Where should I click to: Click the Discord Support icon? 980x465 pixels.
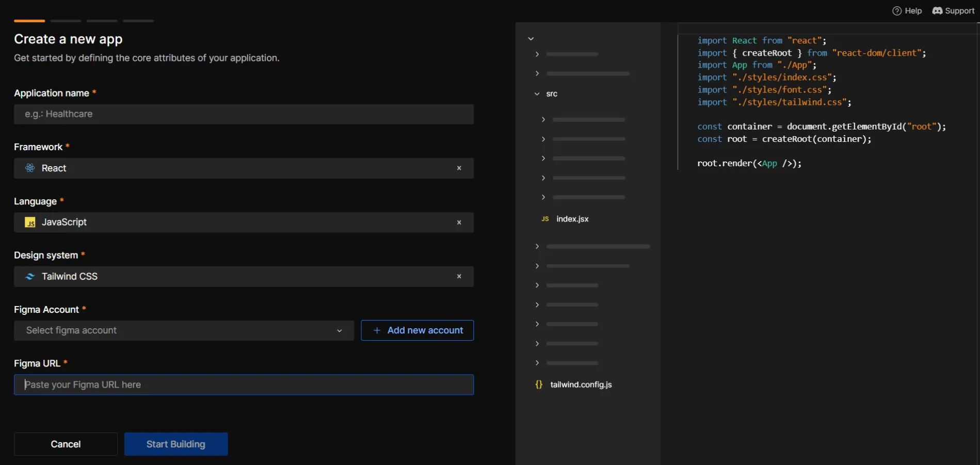click(937, 11)
